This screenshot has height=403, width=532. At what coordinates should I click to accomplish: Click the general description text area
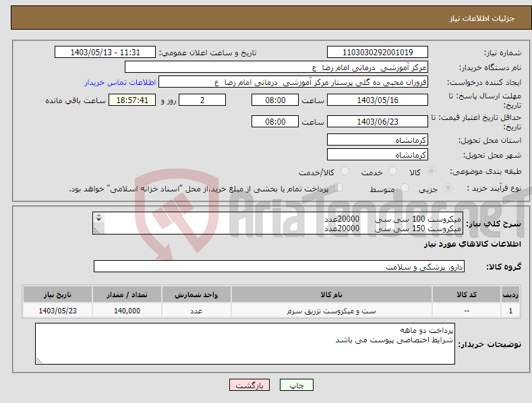(278, 223)
